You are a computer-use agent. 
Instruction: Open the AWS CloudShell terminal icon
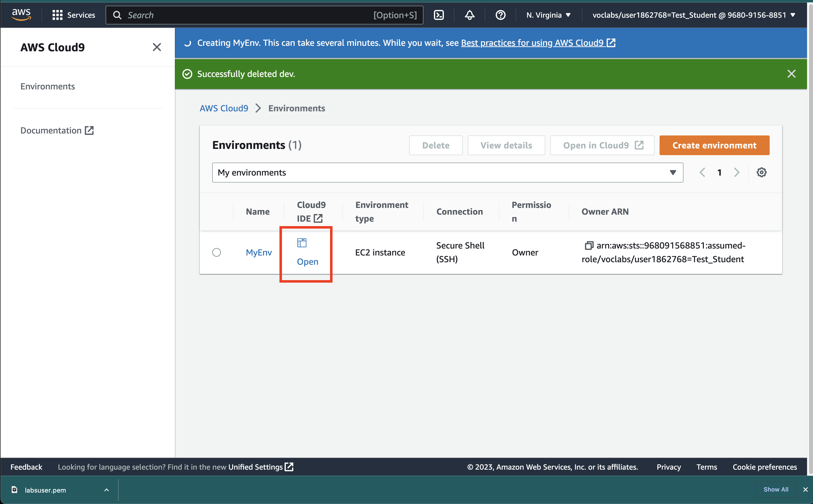coord(439,15)
